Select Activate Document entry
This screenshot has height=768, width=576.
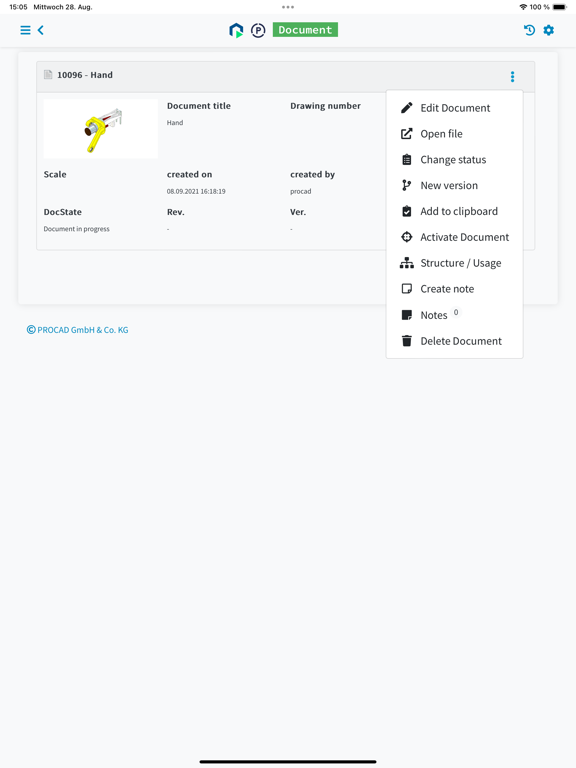(455, 237)
